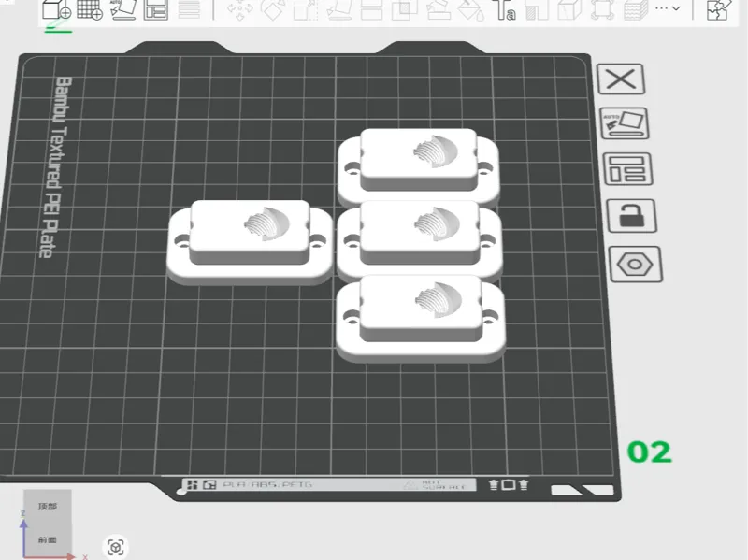Click the top face of view cube
748x560 pixels.
[x=48, y=506]
